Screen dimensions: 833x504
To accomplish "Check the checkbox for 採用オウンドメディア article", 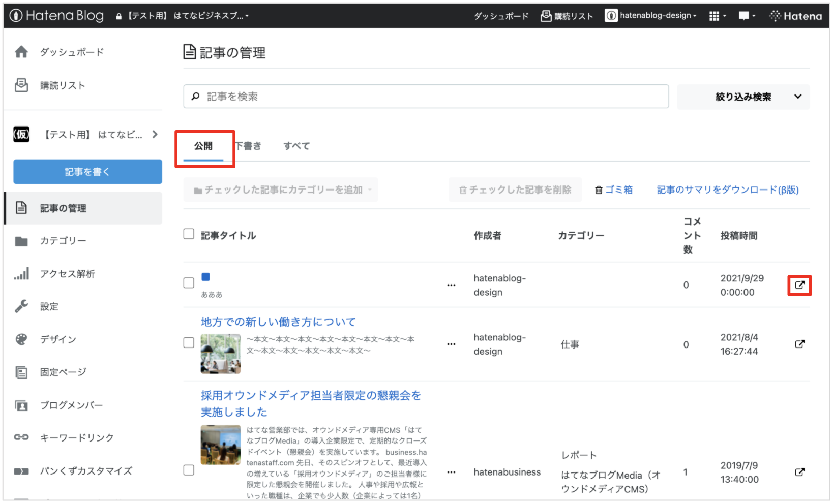I will (189, 470).
